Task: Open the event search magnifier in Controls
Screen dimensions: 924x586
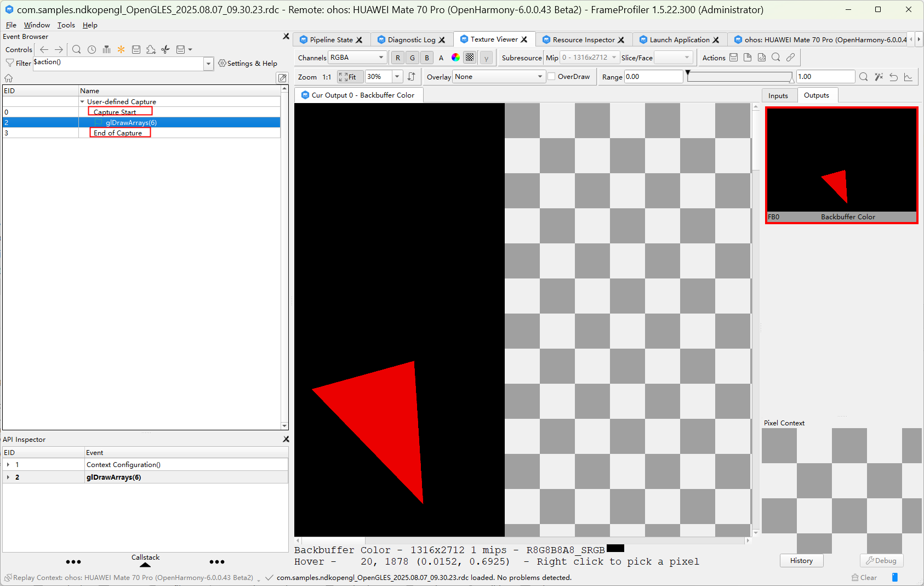Action: tap(76, 49)
